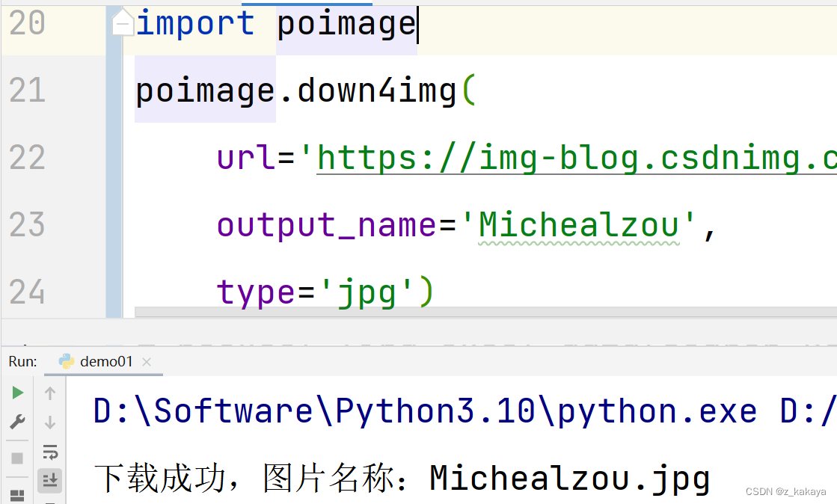Click the restore layout icon at bottom left
The image size is (837, 504).
[x=16, y=494]
